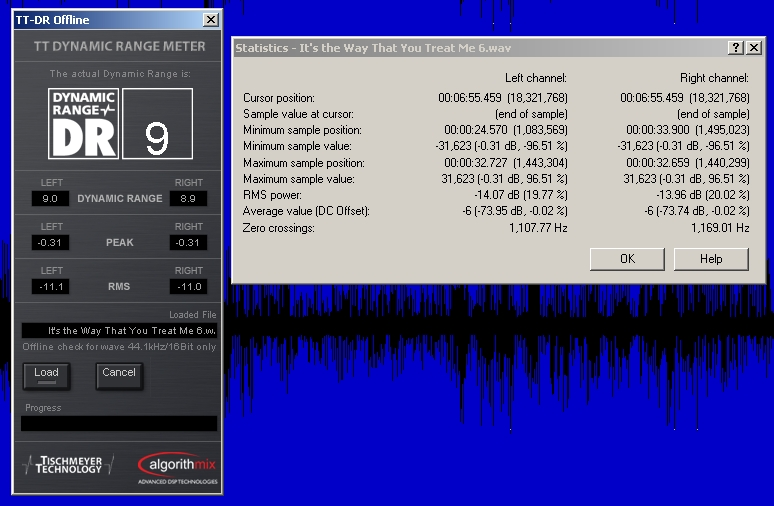Click left PEAK value -0.31
The height and width of the screenshot is (506, 774).
(x=50, y=242)
